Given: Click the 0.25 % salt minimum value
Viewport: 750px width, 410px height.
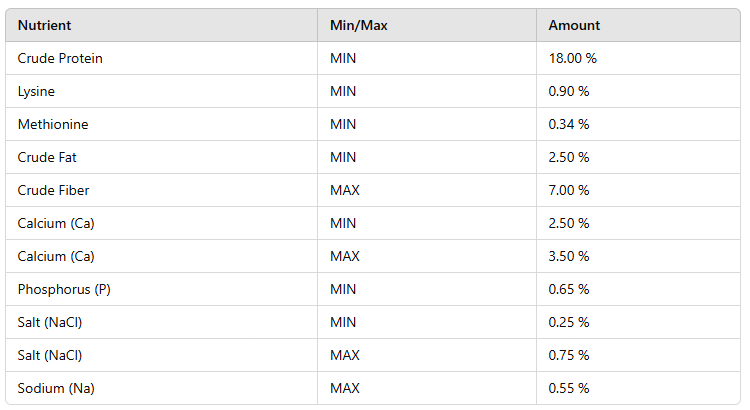Looking at the screenshot, I should (x=569, y=322).
